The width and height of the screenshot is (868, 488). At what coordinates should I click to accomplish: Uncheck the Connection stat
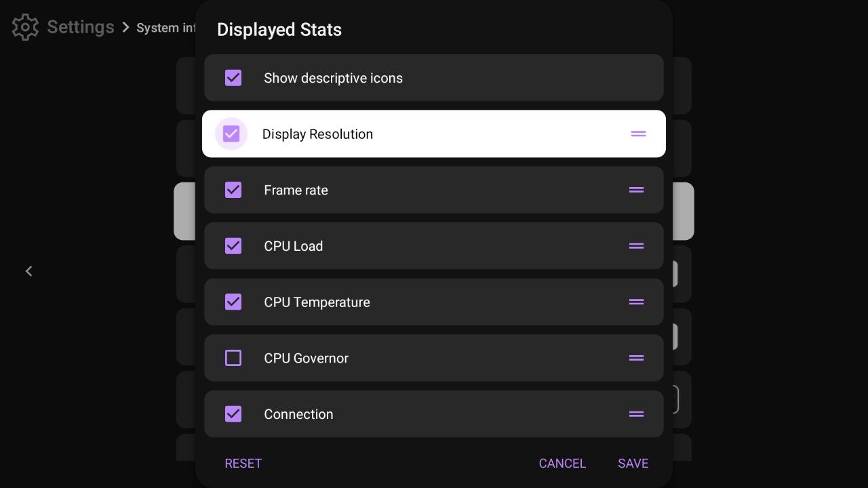233,413
